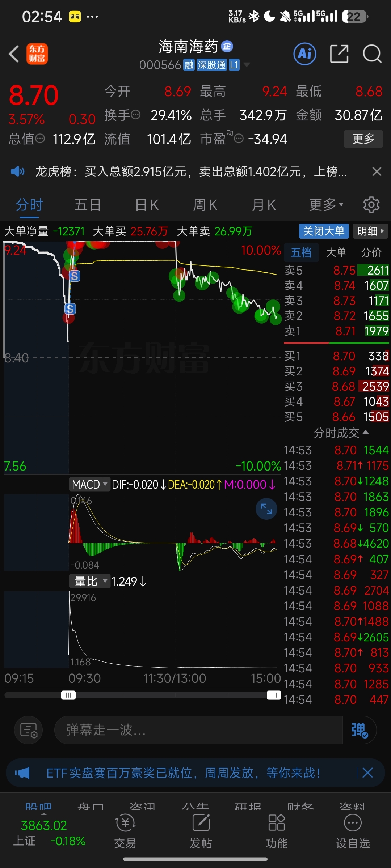Tap the 东方财富 orange logo icon
The image size is (391, 868).
point(37,54)
